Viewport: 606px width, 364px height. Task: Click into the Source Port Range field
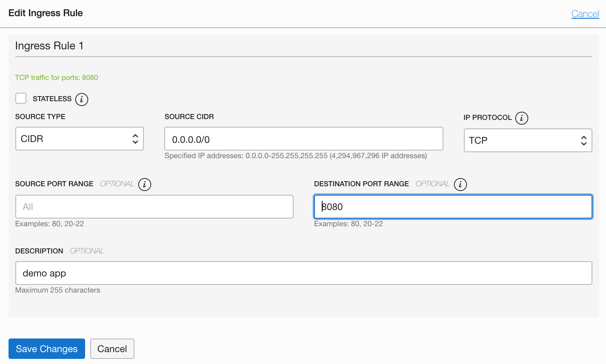coord(154,207)
